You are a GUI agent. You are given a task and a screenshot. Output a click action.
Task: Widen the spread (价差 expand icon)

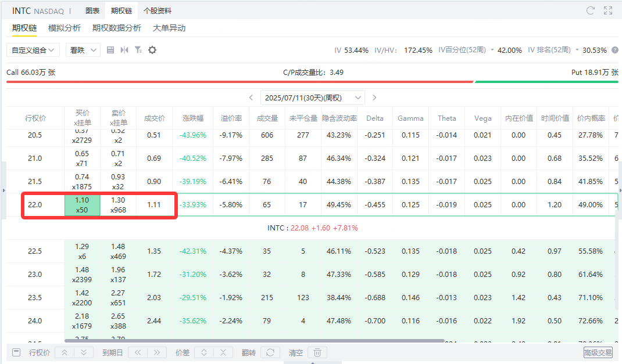point(204,352)
